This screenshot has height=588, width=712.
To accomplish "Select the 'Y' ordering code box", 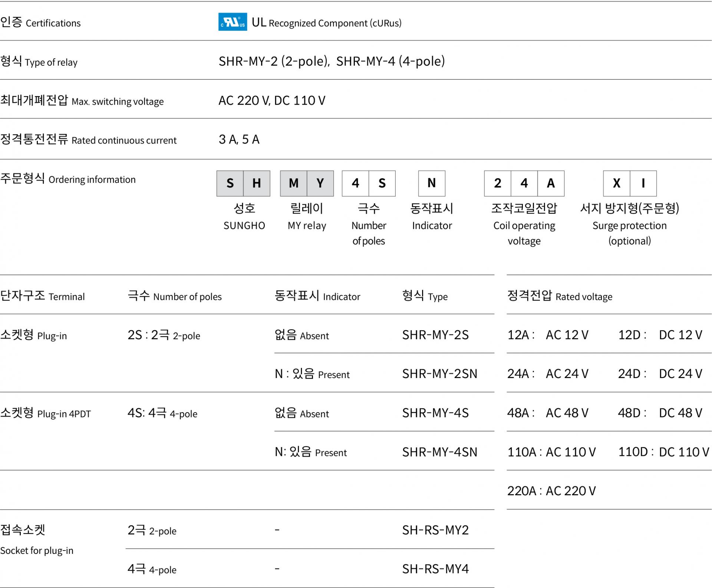I will [320, 183].
